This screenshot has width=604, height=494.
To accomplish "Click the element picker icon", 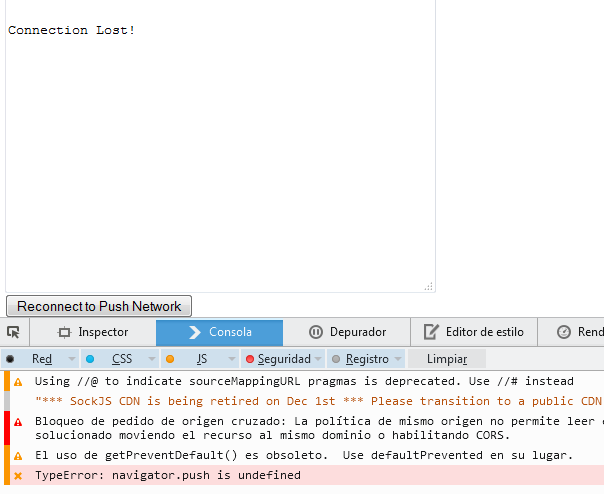I will tap(13, 332).
